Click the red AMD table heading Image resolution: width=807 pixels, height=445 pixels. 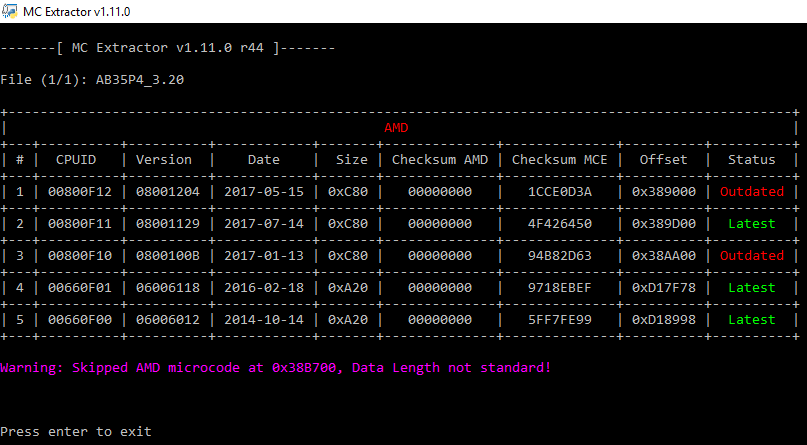pyautogui.click(x=396, y=128)
